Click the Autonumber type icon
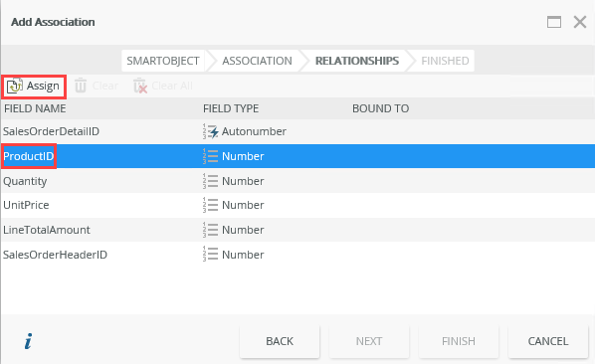Image resolution: width=595 pixels, height=364 pixels. click(211, 131)
